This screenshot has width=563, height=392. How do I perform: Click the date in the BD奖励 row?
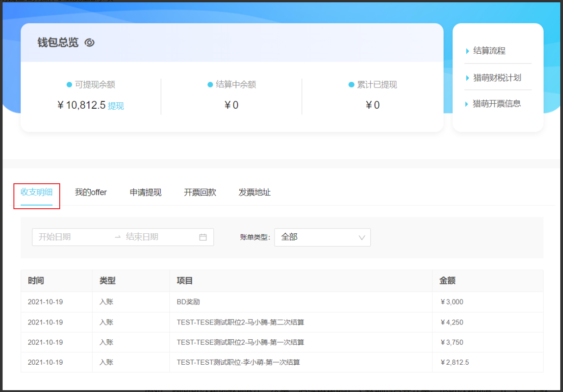(x=45, y=302)
